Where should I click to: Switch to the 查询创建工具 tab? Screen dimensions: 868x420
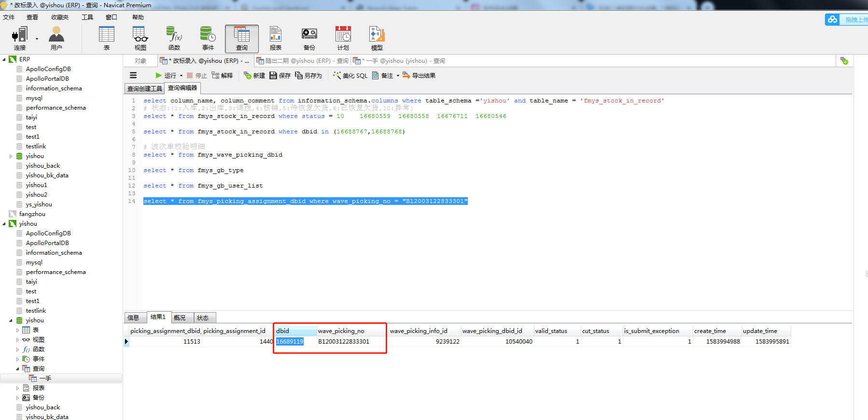(145, 88)
